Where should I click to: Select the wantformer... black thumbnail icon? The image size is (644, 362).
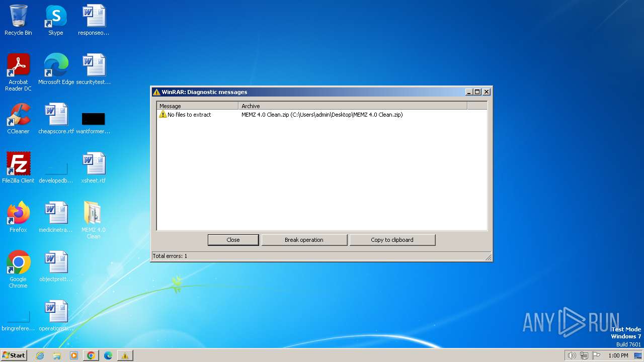94,118
